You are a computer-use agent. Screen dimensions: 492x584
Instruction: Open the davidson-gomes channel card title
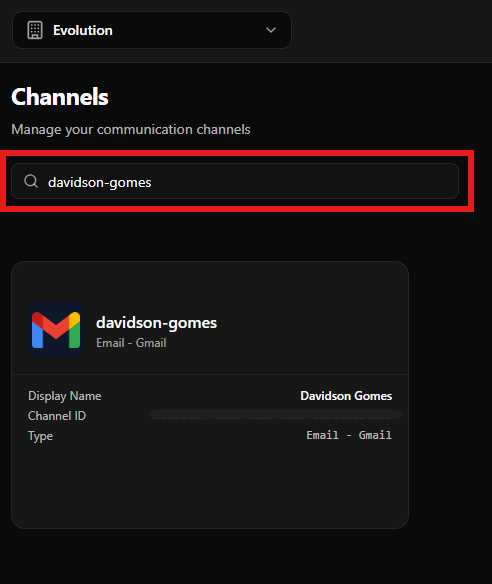[x=156, y=323]
